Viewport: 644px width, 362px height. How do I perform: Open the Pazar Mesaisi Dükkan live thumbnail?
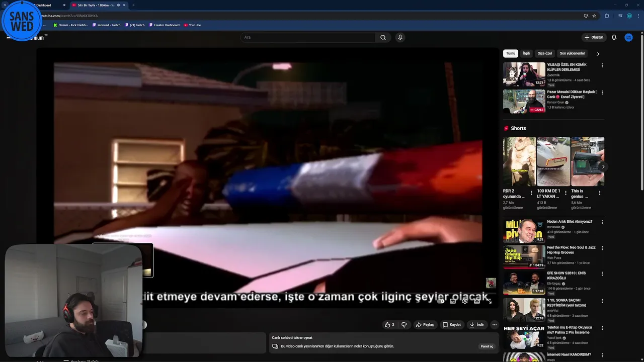tap(524, 102)
